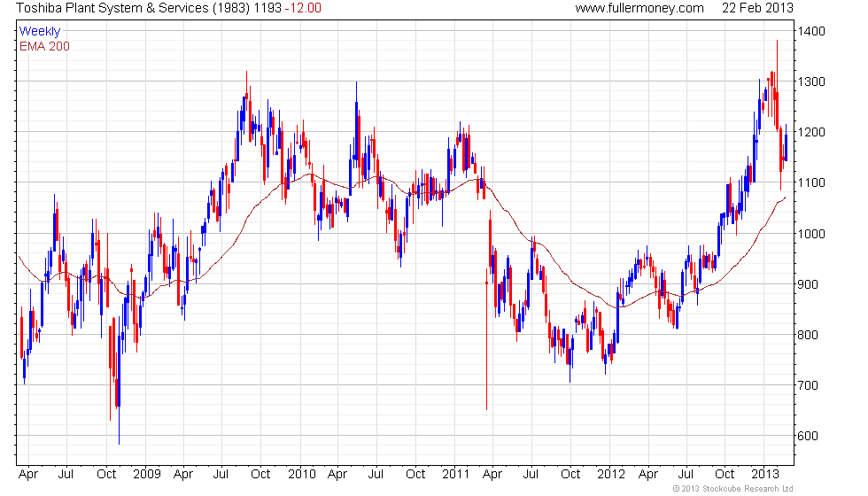This screenshot has width=868, height=496.
Task: Click the Stockcube Research Ltd copyright text
Action: tap(733, 489)
